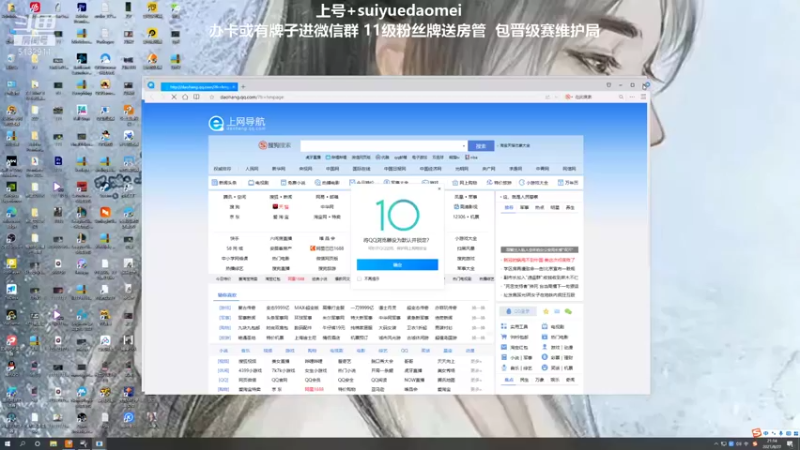Open the 热播电影 channel icon link
The height and width of the screenshot is (450, 800).
point(327,183)
